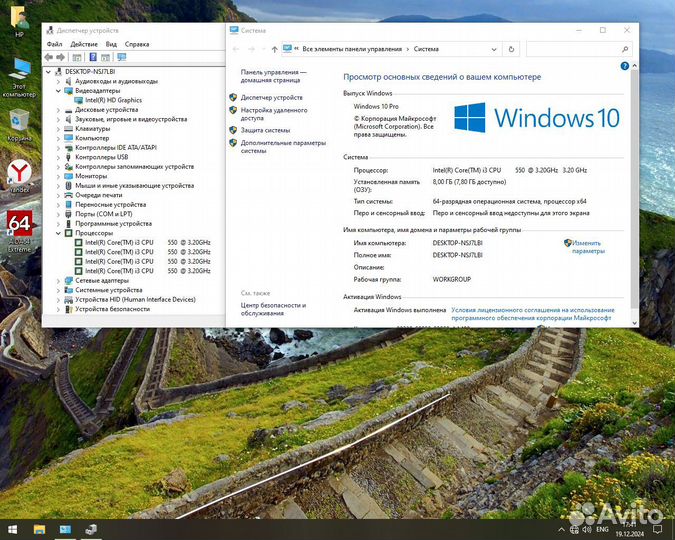675x540 pixels.
Task: Select the Мониторы tree item
Action: 91,176
